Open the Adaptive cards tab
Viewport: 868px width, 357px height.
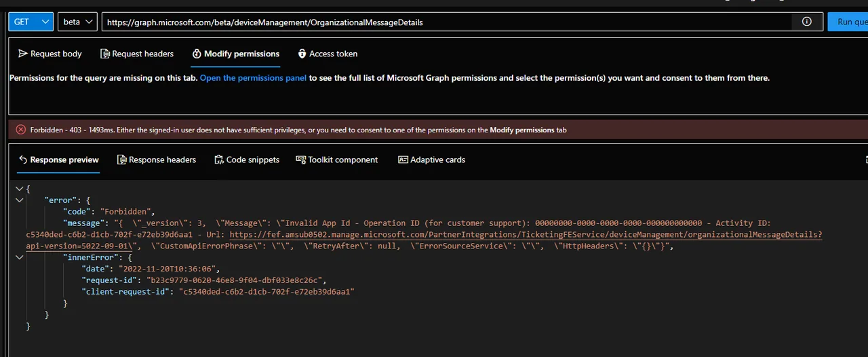432,159
